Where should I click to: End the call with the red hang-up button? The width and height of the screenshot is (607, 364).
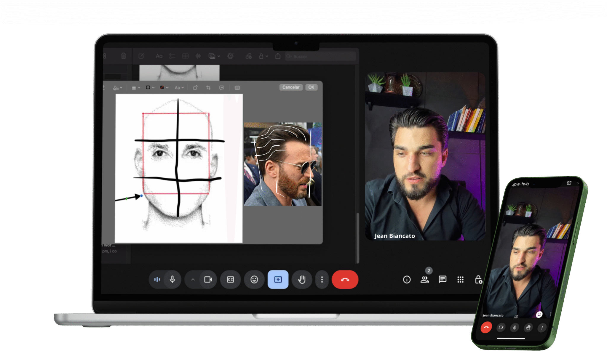tap(345, 279)
